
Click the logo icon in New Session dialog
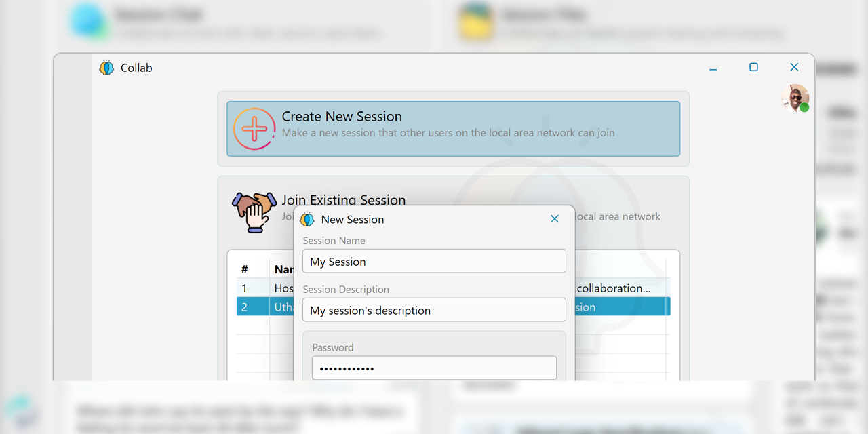(307, 219)
